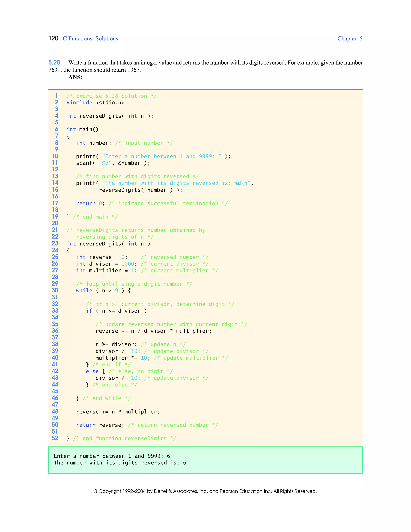Screen dimensions: 411x532
Task: Click 'int main()' on line 6
Action: (x=82, y=129)
